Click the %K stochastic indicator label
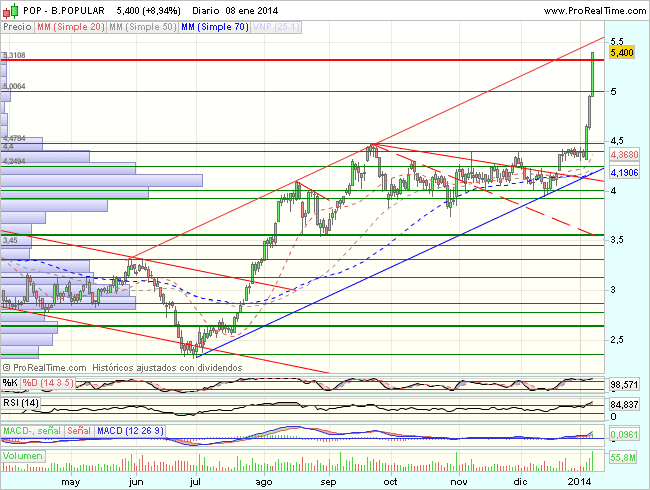 point(10,383)
